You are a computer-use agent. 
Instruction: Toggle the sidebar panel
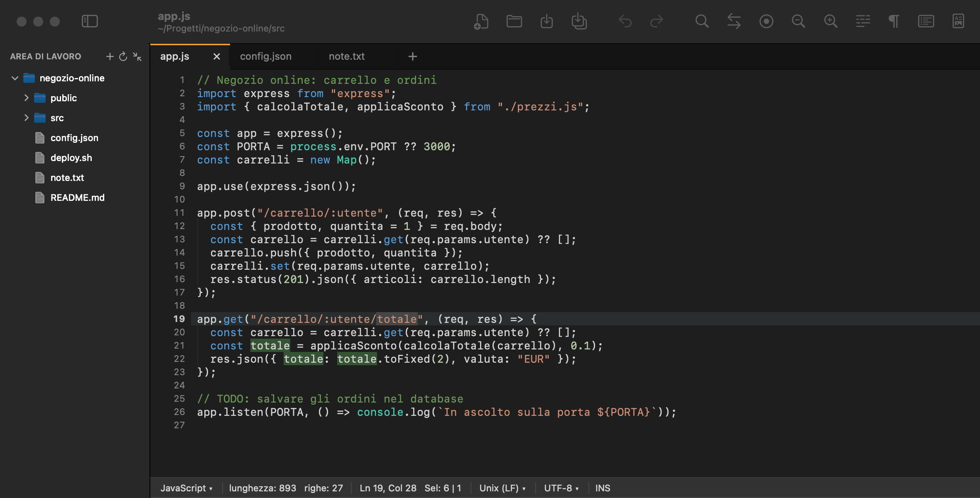click(x=90, y=21)
